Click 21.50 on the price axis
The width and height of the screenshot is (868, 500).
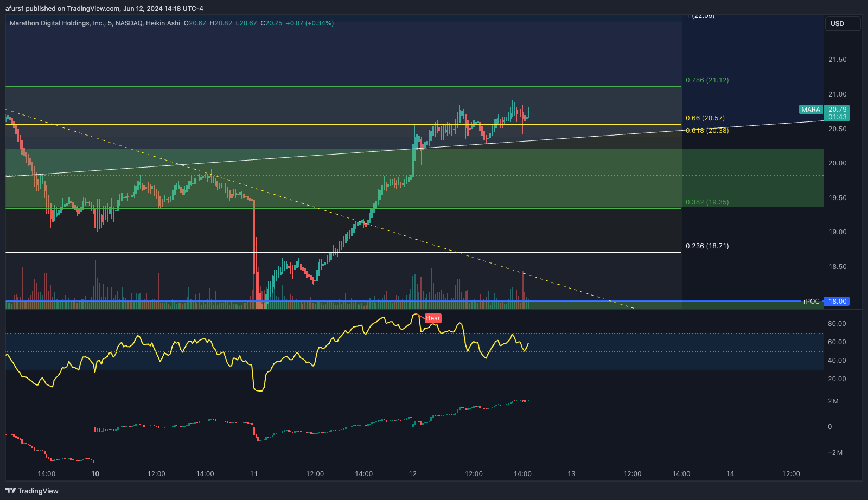[x=837, y=60]
